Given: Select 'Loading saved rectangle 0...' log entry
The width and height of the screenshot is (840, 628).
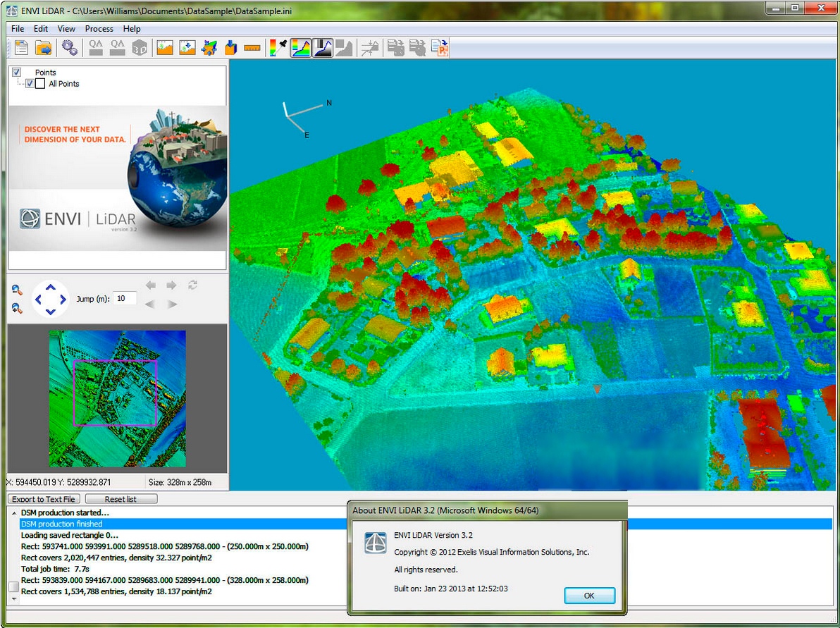Looking at the screenshot, I should [70, 535].
